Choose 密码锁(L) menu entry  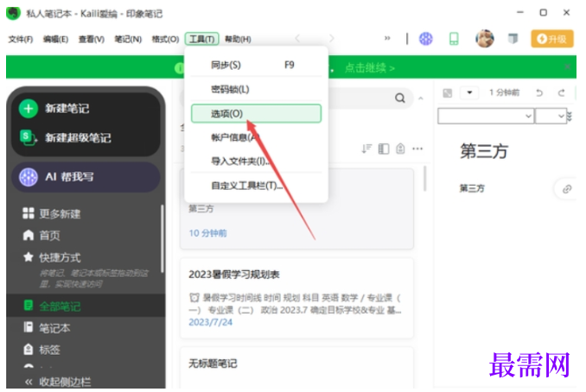256,89
